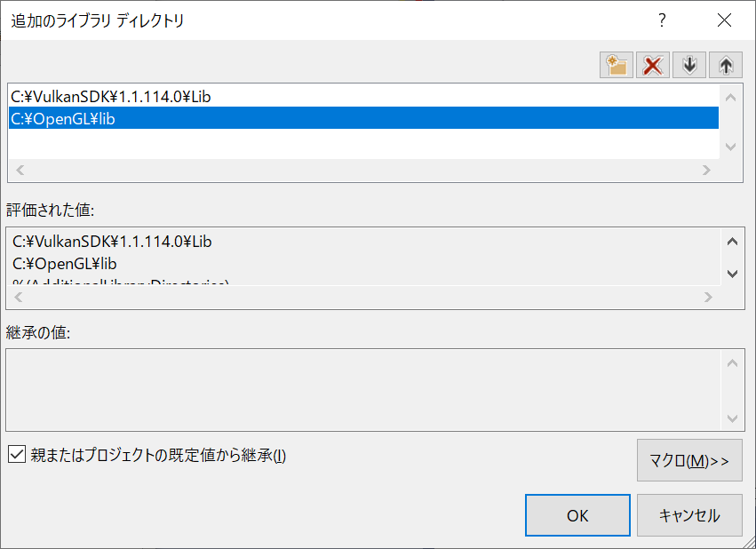Click the help question mark in the title bar
Screen dimensions: 756x549
[x=662, y=20]
